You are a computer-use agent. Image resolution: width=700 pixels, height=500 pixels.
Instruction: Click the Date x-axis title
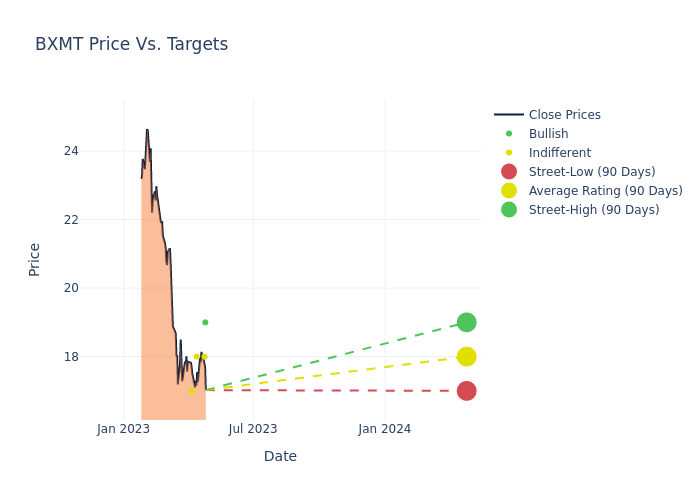click(280, 456)
